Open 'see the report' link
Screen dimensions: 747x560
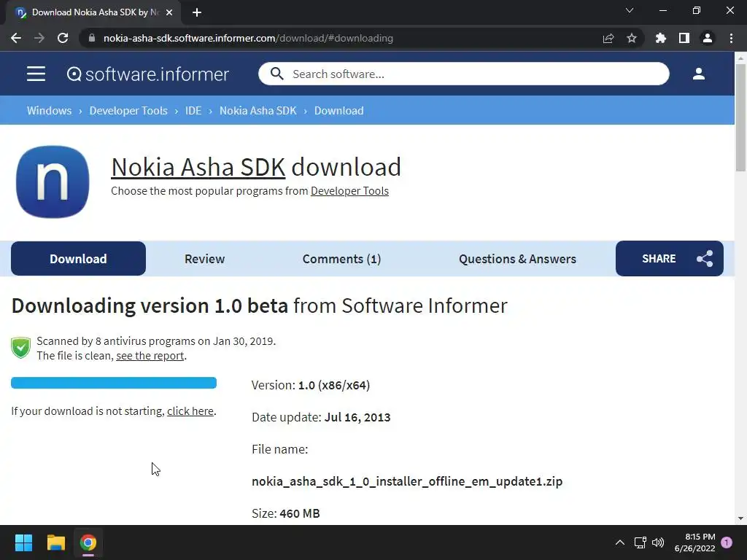pyautogui.click(x=150, y=356)
